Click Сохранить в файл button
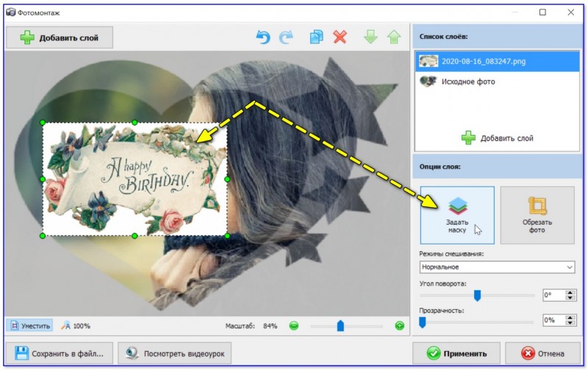 (x=60, y=353)
